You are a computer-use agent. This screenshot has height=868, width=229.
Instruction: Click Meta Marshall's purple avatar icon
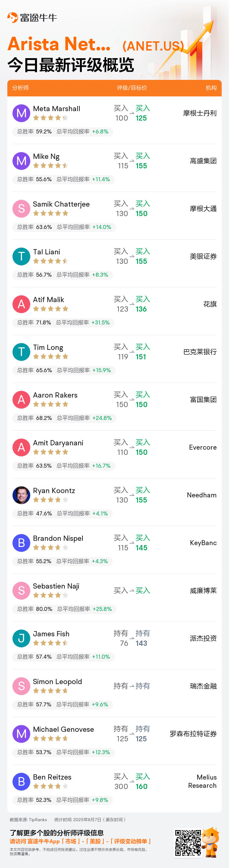pos(21,113)
